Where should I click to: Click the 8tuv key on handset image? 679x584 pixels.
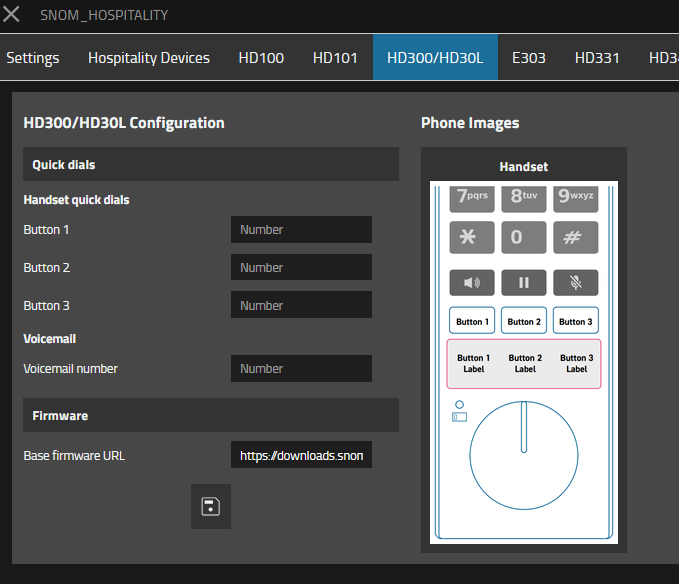pyautogui.click(x=524, y=198)
